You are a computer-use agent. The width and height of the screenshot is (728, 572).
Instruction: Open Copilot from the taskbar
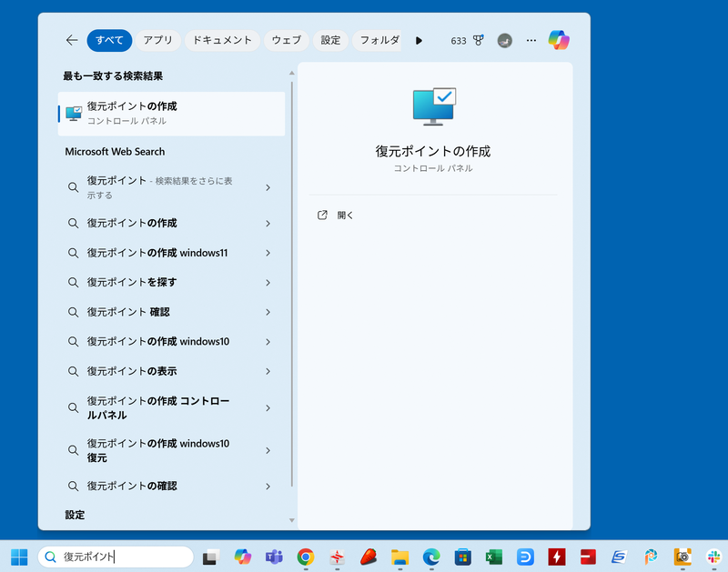pos(243,557)
